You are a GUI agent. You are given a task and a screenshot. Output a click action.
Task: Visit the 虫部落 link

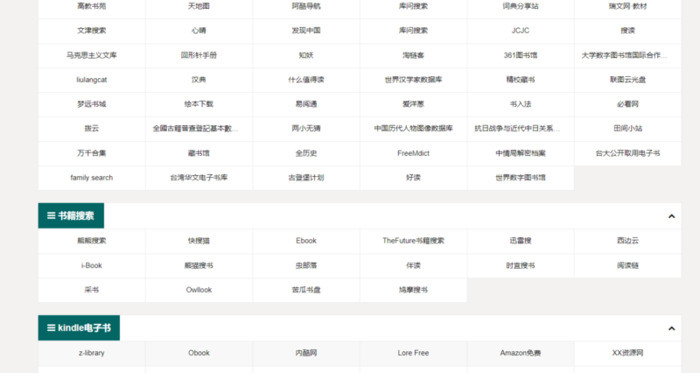point(306,265)
